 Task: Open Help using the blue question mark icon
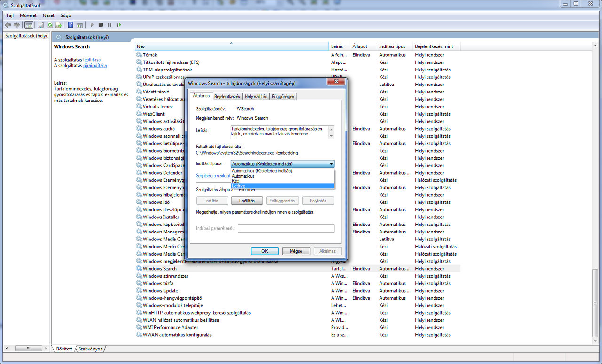pyautogui.click(x=71, y=25)
